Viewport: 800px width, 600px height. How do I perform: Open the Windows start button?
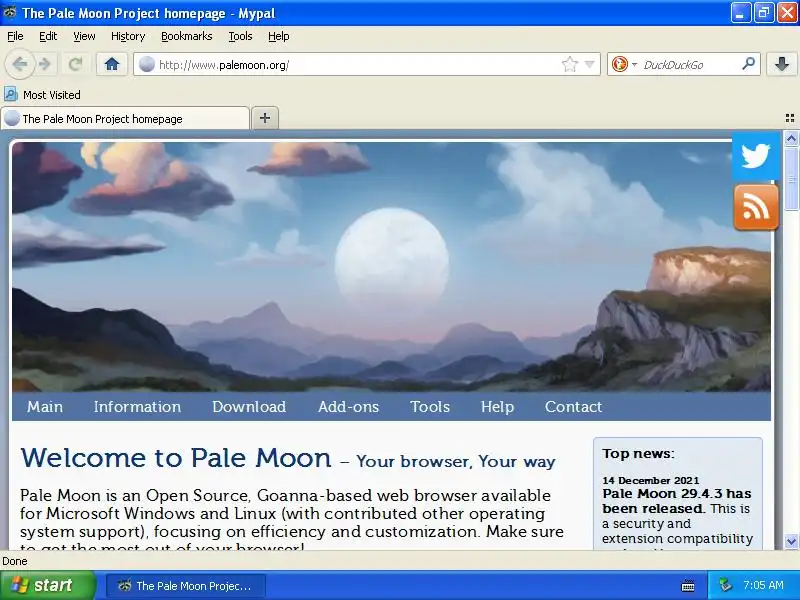point(47,585)
